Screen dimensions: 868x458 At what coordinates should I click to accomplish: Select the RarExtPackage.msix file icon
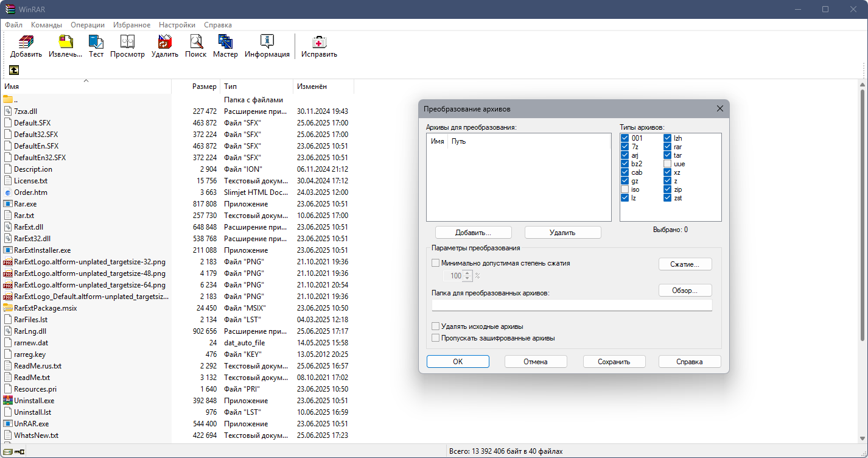8,308
